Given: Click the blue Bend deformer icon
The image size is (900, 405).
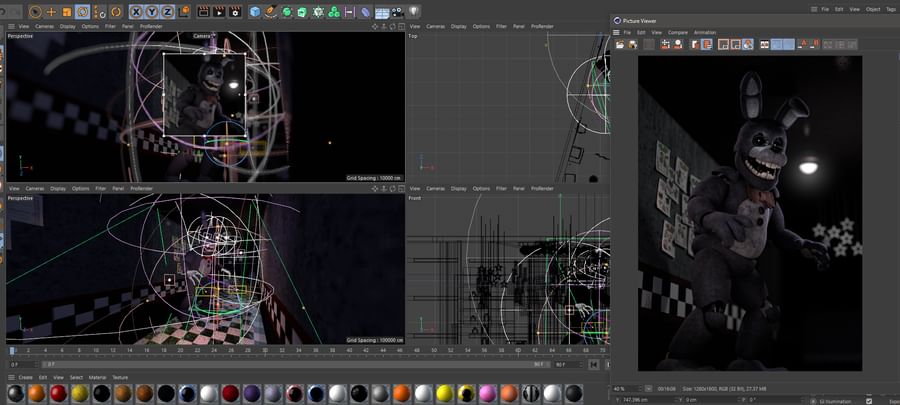Looking at the screenshot, I should click(366, 11).
